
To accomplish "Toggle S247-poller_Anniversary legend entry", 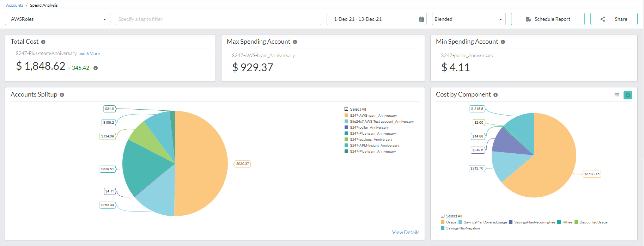I will point(366,127).
